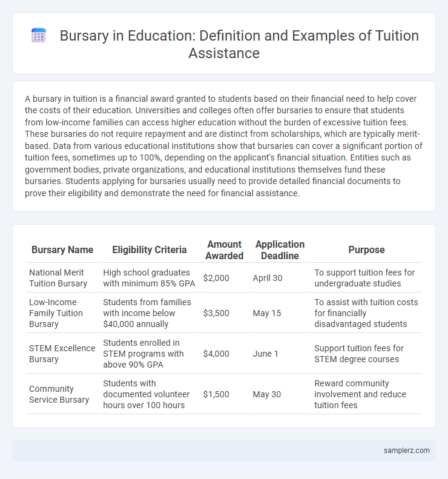Image resolution: width=448 pixels, height=479 pixels.
Task: Click the 'Low-Income Family Tuition Bursary' cell
Action: coord(62,313)
